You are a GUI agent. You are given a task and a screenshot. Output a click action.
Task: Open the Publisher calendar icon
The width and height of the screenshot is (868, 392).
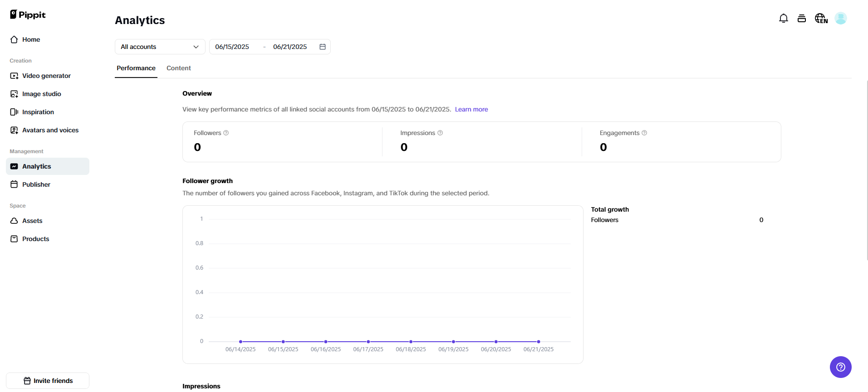(x=14, y=184)
